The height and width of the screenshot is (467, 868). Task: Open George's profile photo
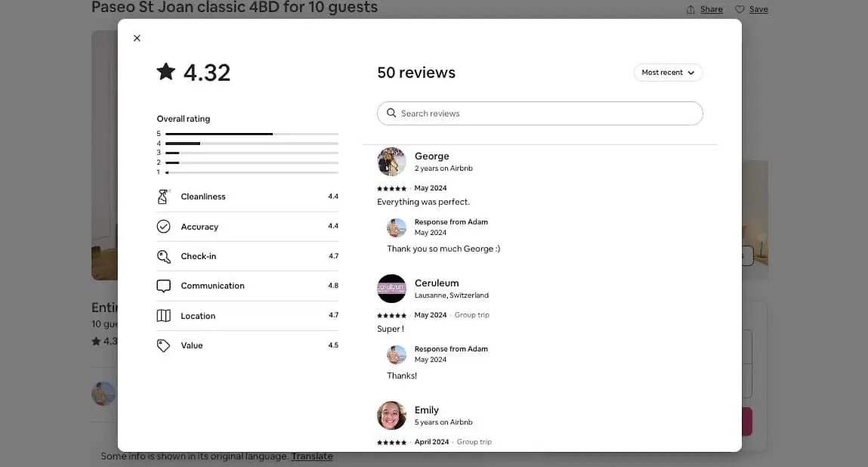pyautogui.click(x=391, y=161)
